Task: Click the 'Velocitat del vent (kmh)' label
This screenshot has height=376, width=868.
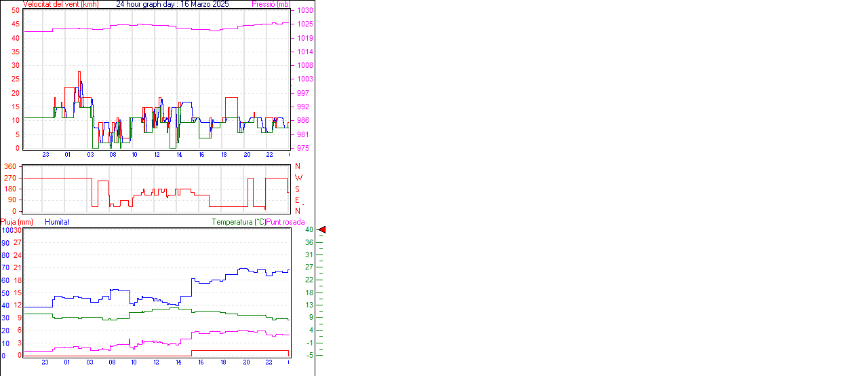Action: coord(60,4)
